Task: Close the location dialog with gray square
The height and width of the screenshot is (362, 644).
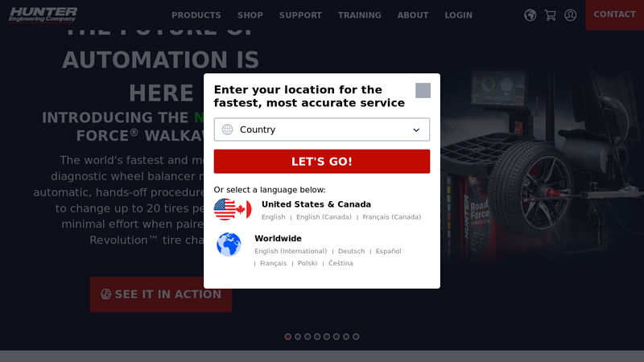Action: click(423, 90)
